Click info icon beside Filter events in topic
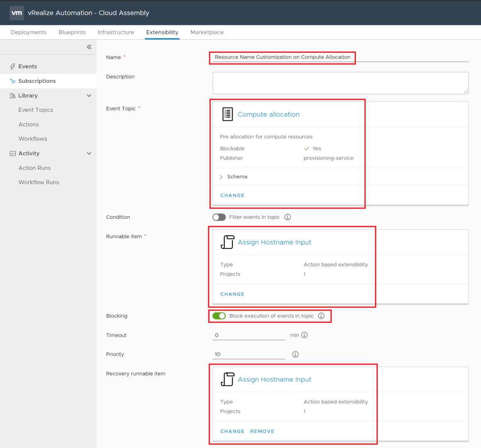 [x=287, y=217]
